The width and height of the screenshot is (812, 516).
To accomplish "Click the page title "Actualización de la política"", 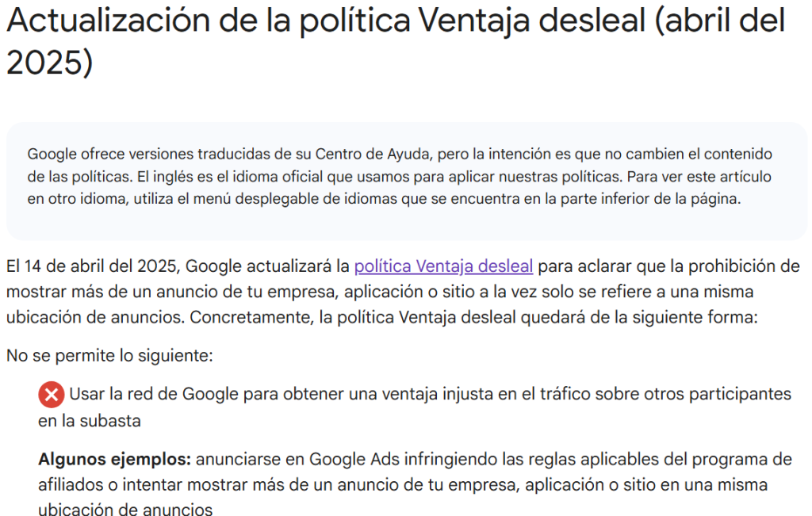I will [x=208, y=22].
